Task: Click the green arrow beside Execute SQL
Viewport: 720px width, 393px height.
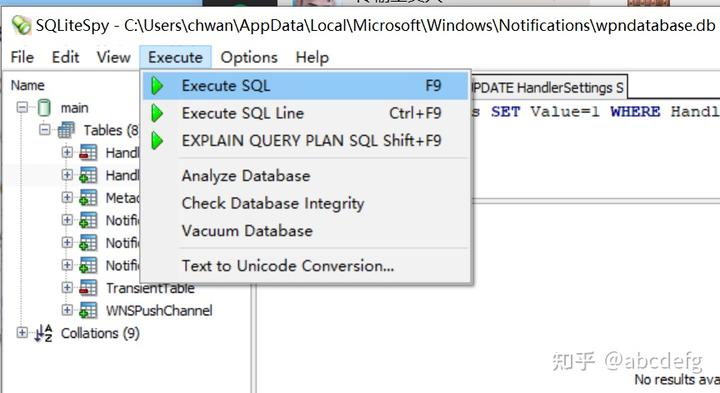Action: pos(157,86)
